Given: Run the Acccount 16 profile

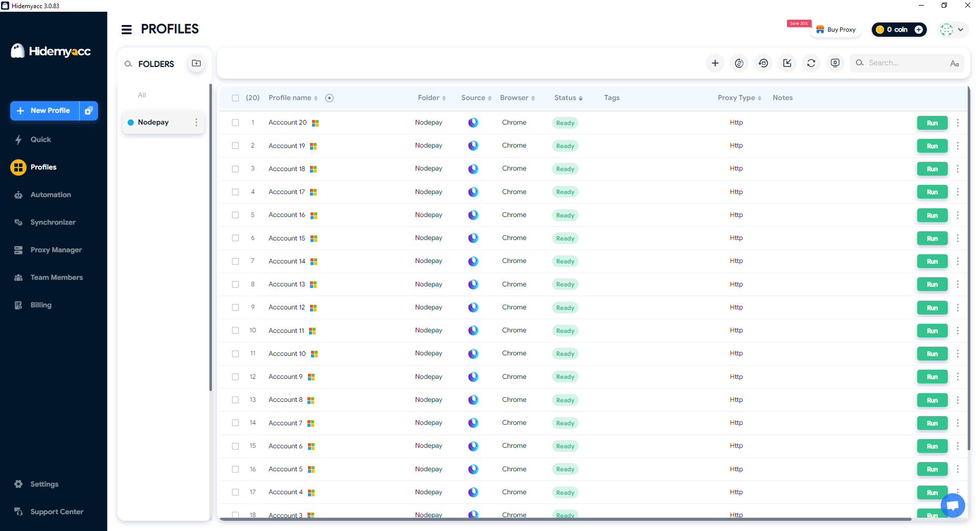Looking at the screenshot, I should click(932, 215).
